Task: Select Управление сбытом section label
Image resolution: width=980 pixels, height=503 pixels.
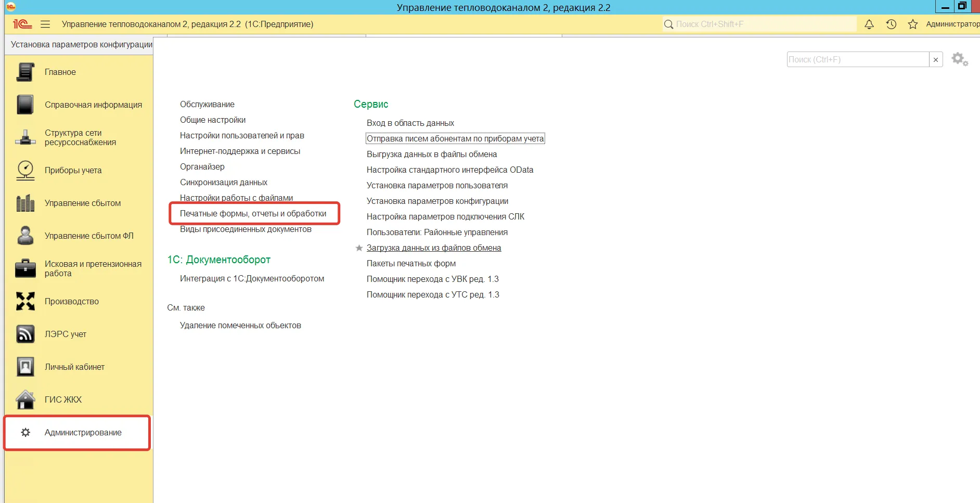Action: (83, 203)
